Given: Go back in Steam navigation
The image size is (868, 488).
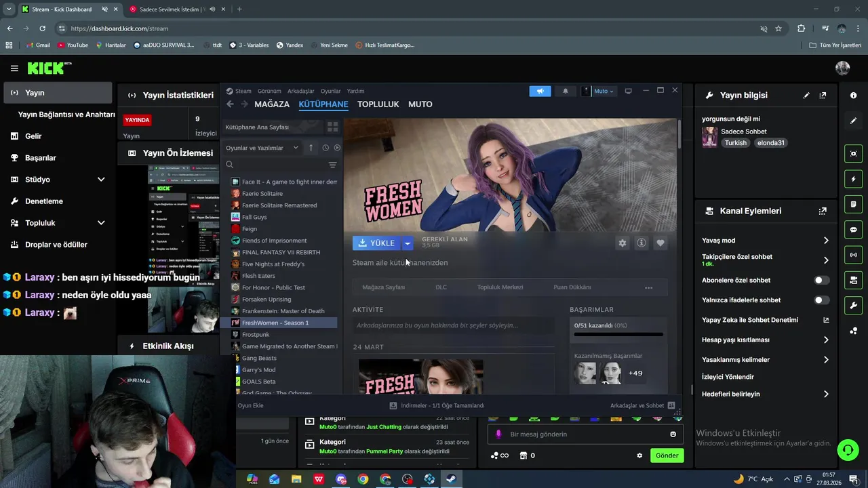Looking at the screenshot, I should point(230,104).
